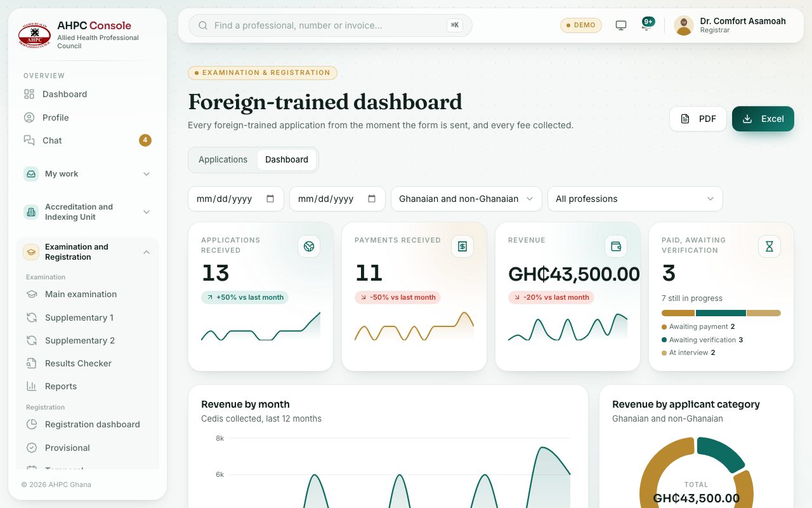This screenshot has width=812, height=508.
Task: Click the "At interview 2" legend entry
Action: 688,352
